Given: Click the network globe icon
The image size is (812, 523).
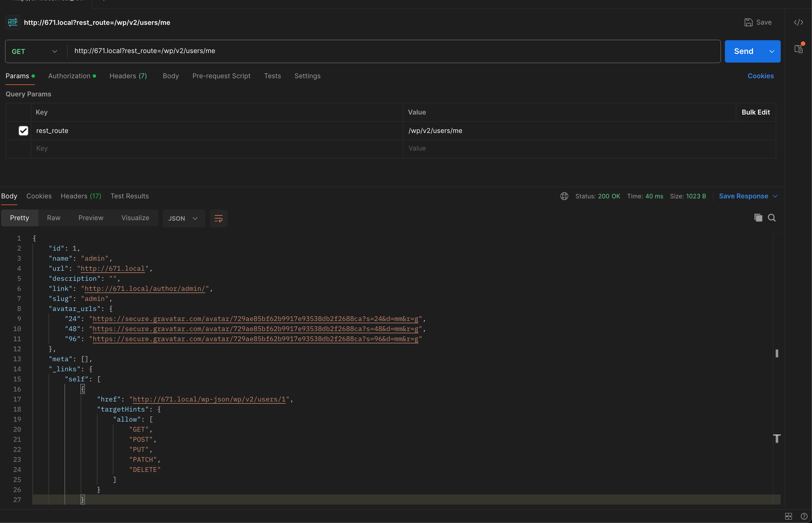Looking at the screenshot, I should tap(564, 196).
